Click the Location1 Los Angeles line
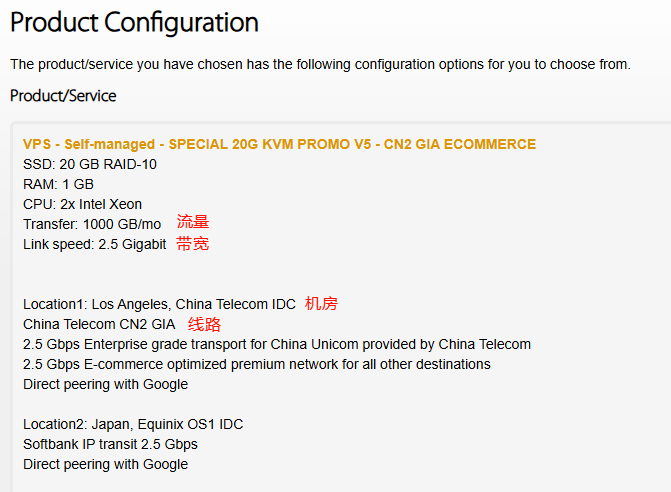 159,304
